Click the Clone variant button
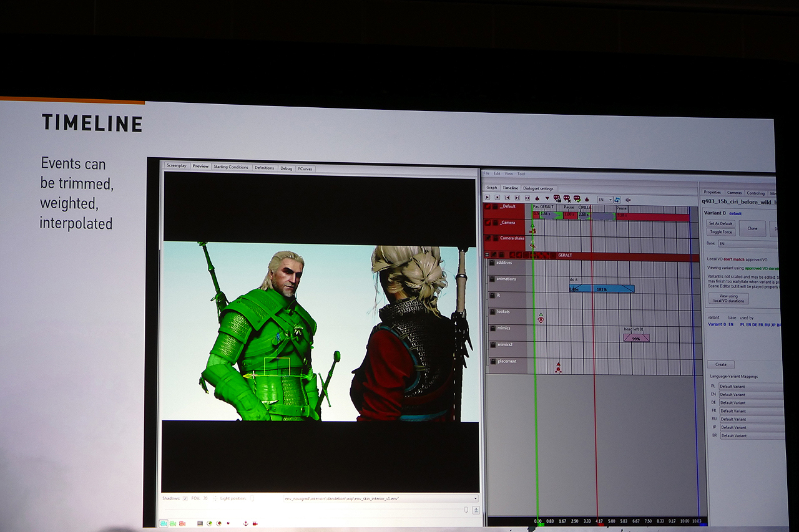 (752, 228)
